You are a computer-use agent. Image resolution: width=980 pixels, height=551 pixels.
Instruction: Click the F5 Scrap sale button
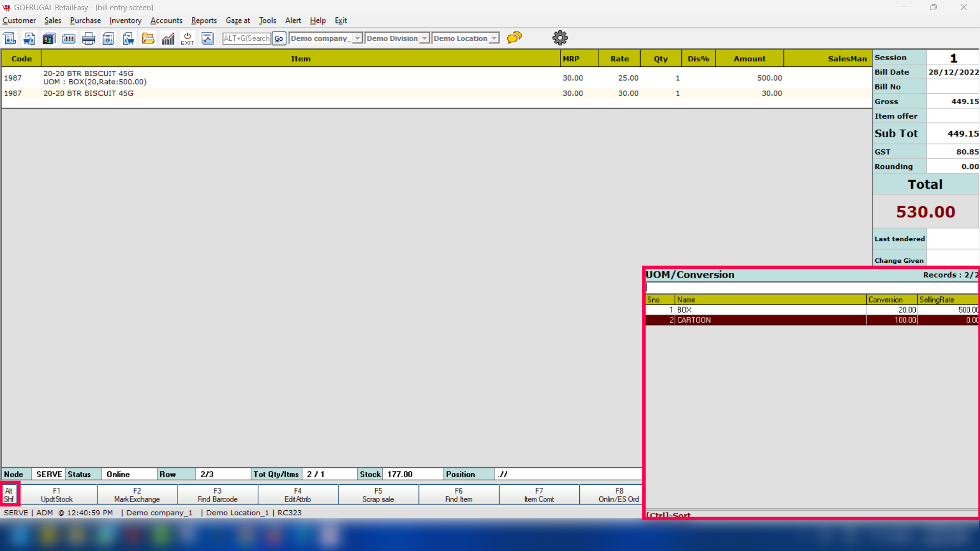pyautogui.click(x=378, y=495)
